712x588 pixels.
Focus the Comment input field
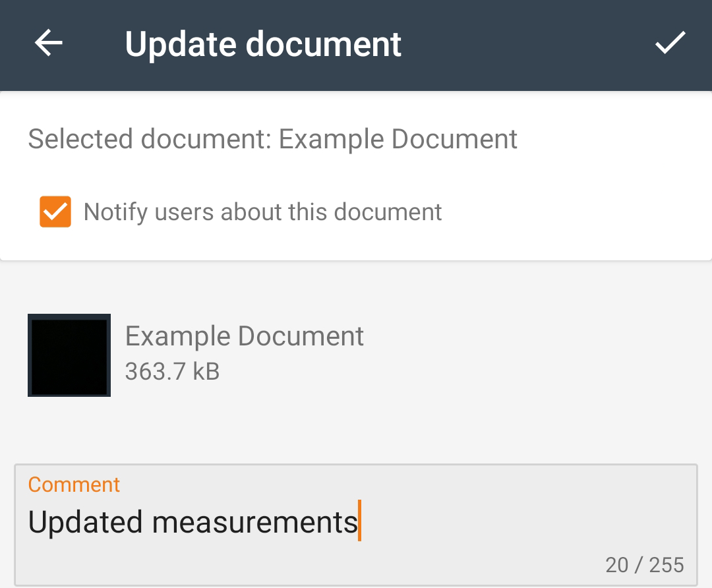pos(356,525)
